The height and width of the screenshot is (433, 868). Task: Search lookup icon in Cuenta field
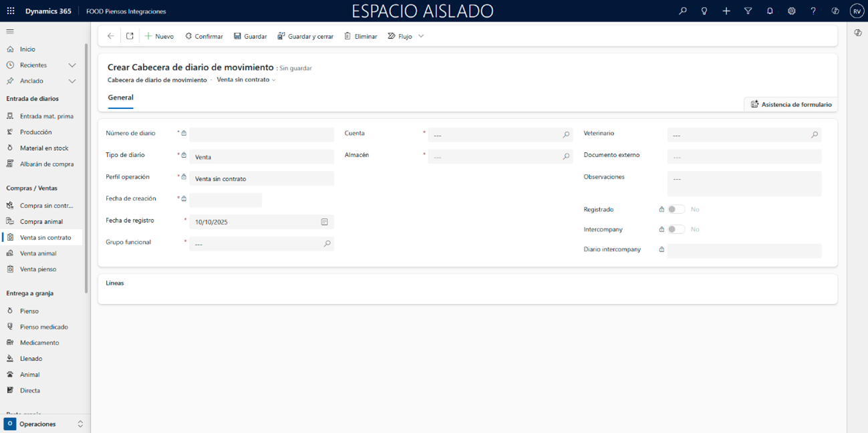pyautogui.click(x=566, y=135)
